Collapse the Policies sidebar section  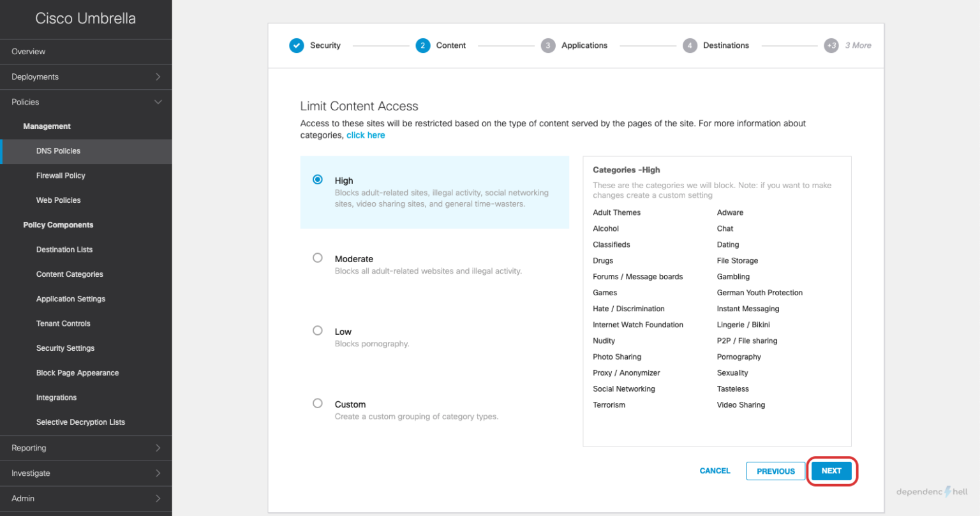click(85, 102)
